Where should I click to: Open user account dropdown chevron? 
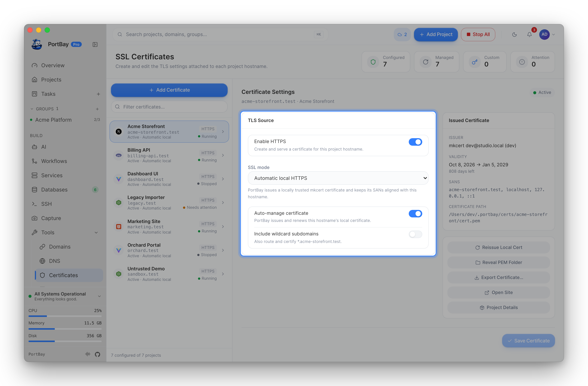tap(553, 35)
